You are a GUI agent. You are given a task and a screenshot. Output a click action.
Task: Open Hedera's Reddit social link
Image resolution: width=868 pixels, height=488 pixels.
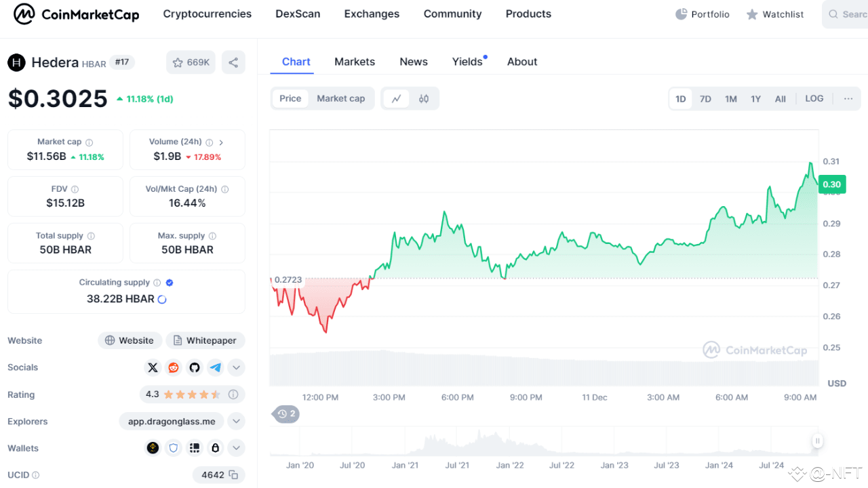[174, 367]
